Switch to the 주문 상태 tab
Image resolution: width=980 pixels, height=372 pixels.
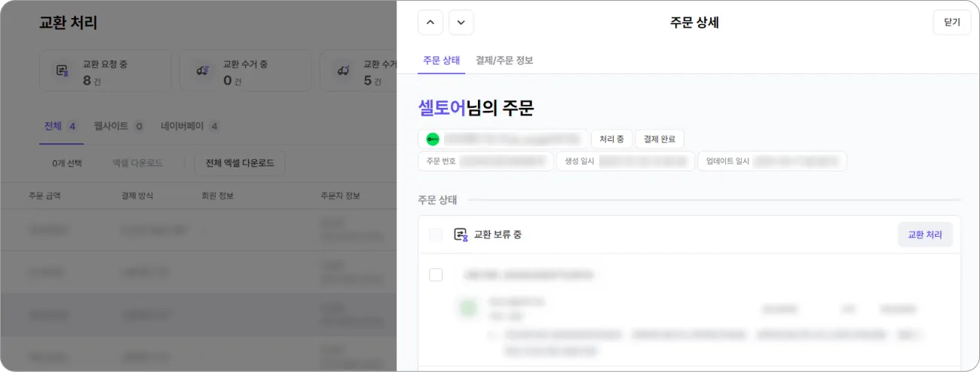coord(442,60)
